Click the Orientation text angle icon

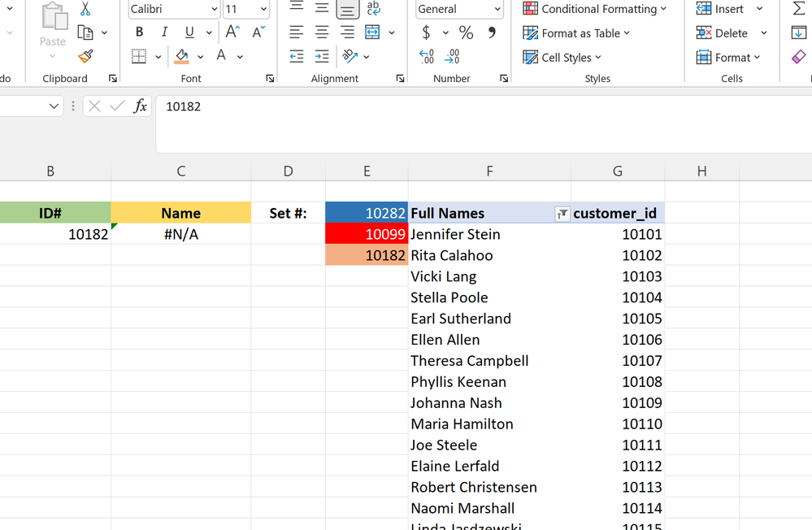(x=350, y=56)
